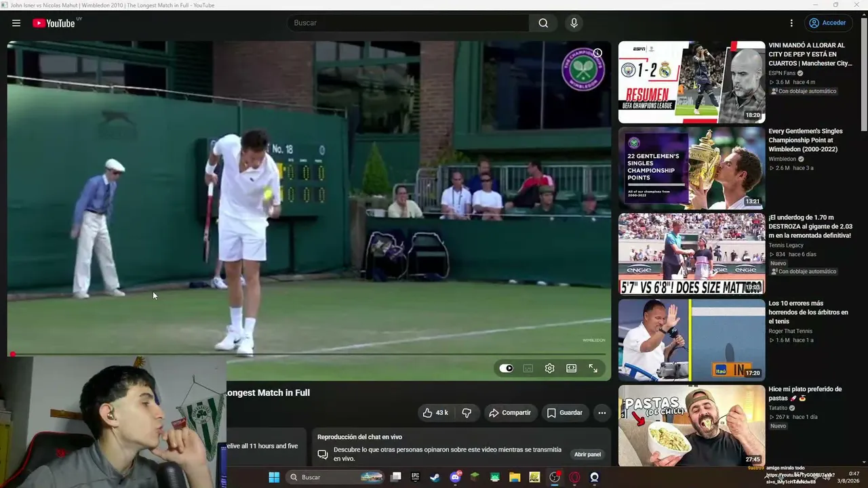Visit the ESPN Fans channel
This screenshot has height=488, width=868.
(782, 73)
